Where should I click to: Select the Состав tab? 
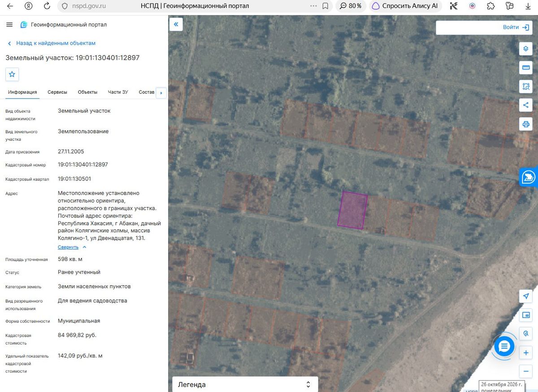pos(147,92)
